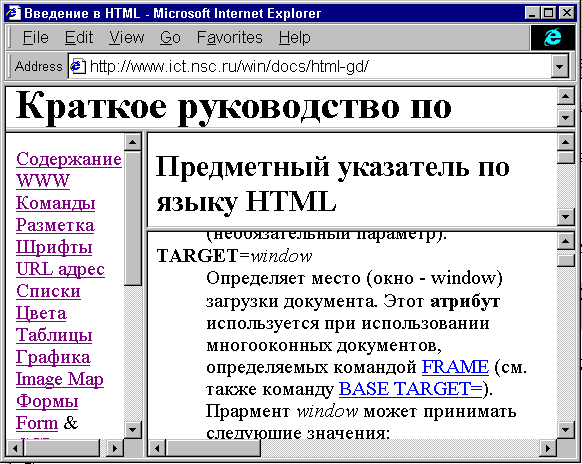Open the BASE TARGET= hyperlink
This screenshot has width=582, height=464.
[x=411, y=389]
